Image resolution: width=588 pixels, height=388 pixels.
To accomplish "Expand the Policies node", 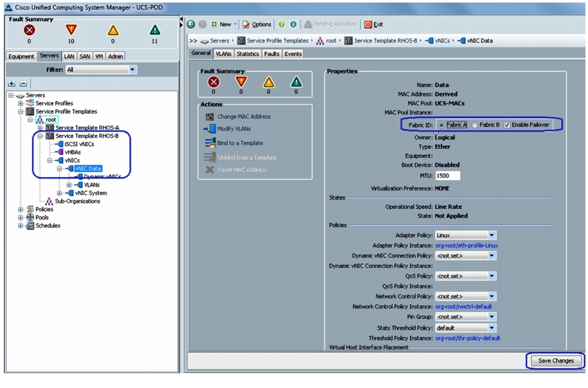I will [20, 210].
